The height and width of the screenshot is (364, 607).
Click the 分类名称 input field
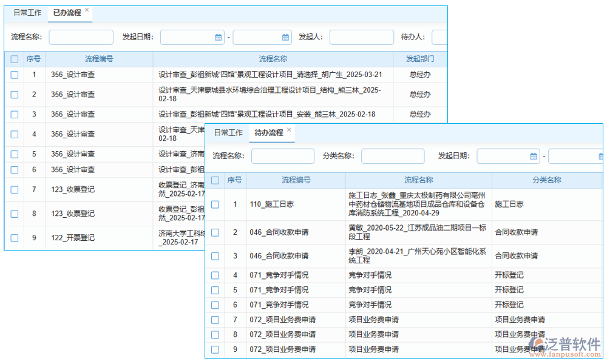click(x=393, y=157)
